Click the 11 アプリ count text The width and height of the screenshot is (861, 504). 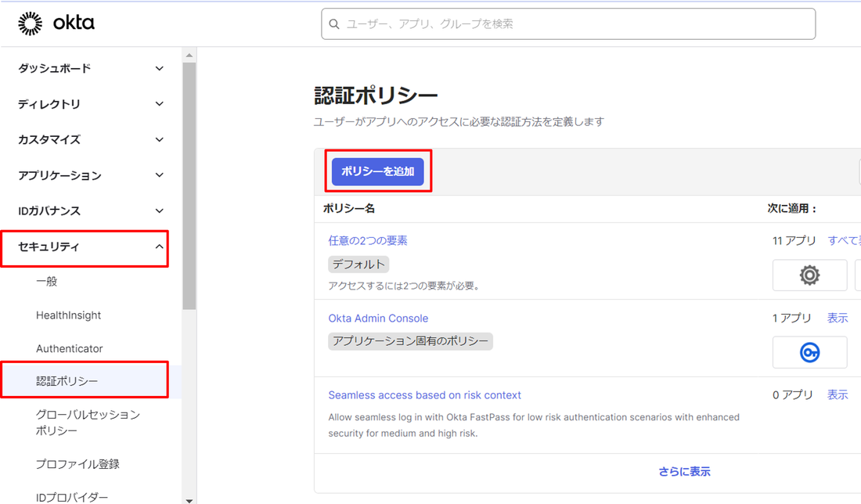794,240
